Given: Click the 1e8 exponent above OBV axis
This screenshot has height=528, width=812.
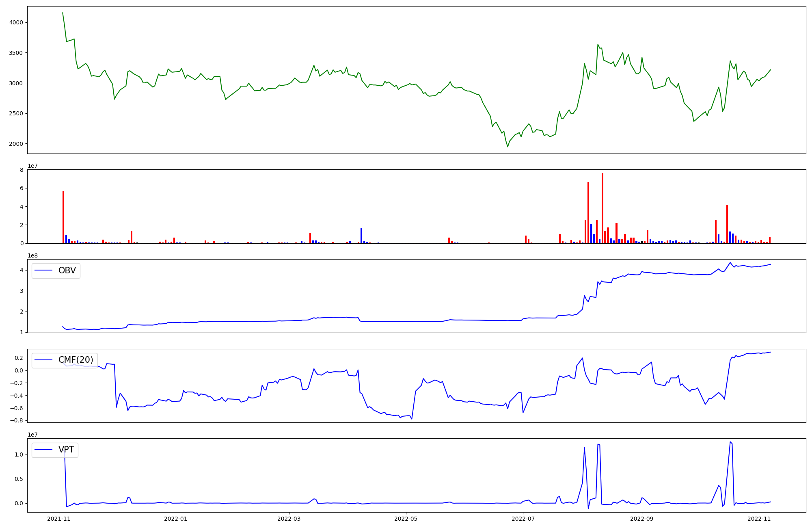Looking at the screenshot, I should (x=32, y=255).
